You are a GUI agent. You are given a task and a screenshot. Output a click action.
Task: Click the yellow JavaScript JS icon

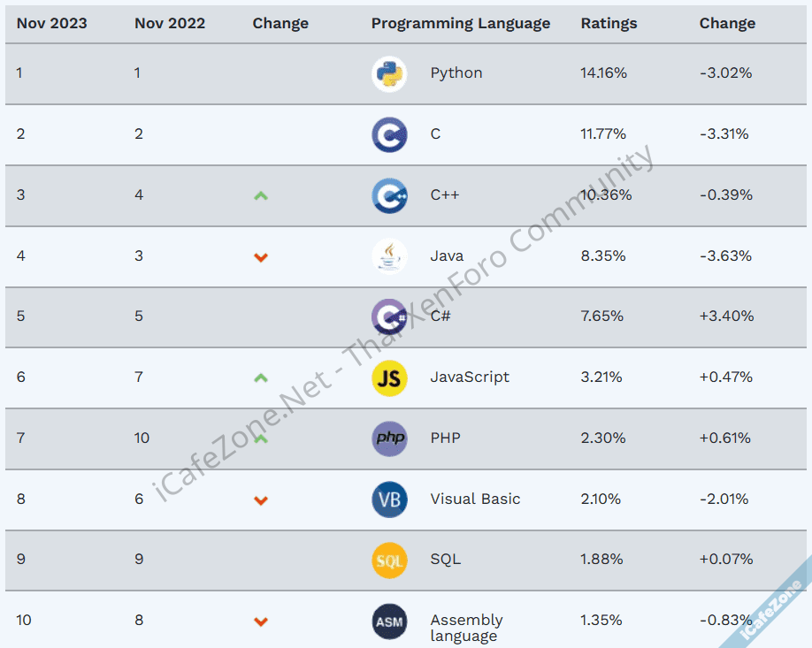pos(389,377)
